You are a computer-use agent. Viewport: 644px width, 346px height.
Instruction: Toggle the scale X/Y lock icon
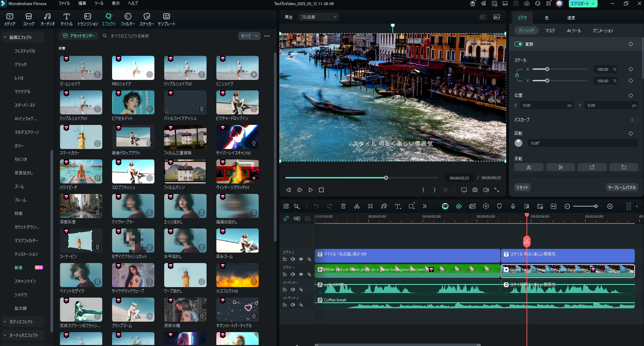[517, 75]
